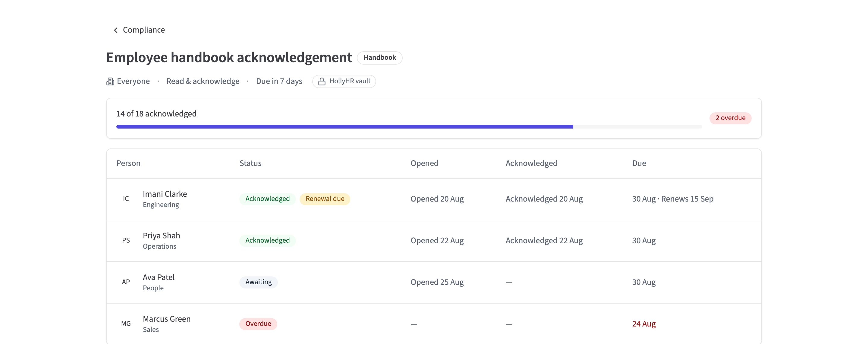Click the back chevron beside Compliance
Viewport: 868px width, 344px height.
115,30
